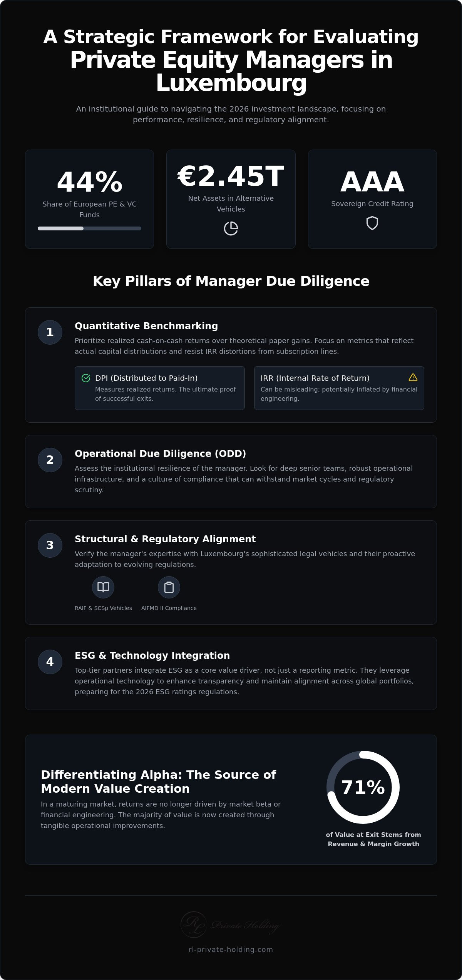
Task: Click the clipboard icon for AIFMD II Compliance
Action: tap(169, 587)
